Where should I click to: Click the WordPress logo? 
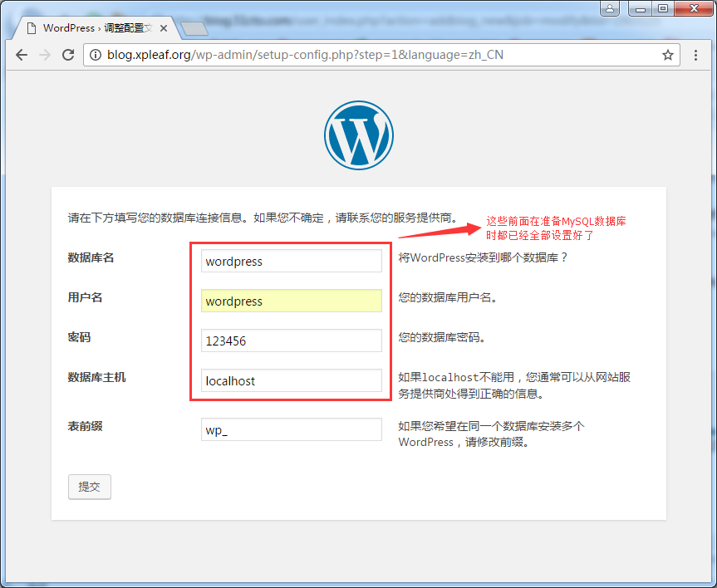(x=359, y=135)
